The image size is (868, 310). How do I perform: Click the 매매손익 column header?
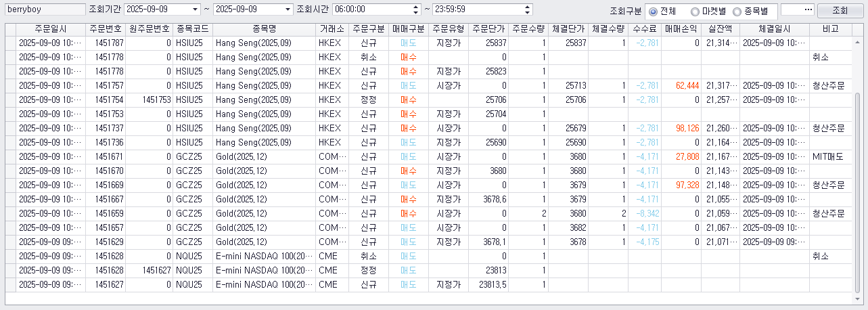681,29
